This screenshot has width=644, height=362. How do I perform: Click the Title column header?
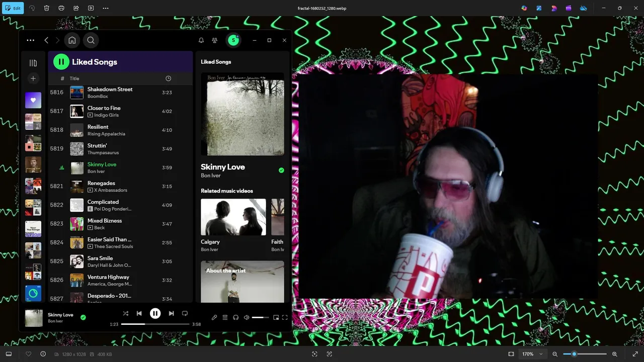pos(74,78)
